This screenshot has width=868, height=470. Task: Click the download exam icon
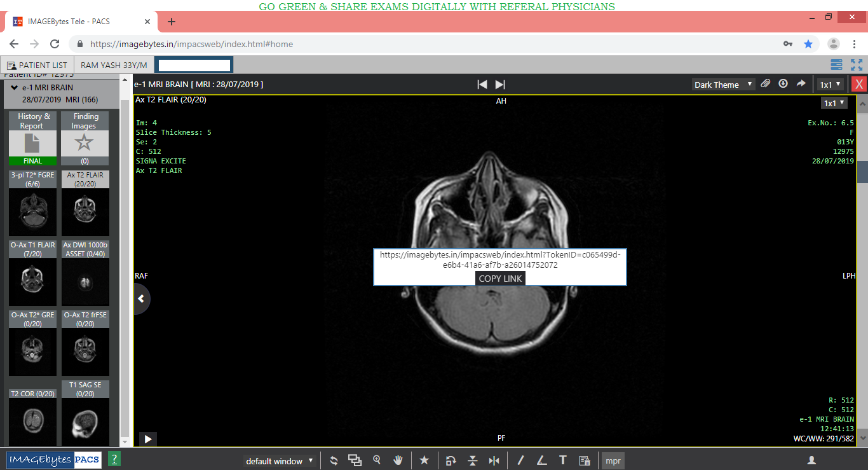click(783, 84)
